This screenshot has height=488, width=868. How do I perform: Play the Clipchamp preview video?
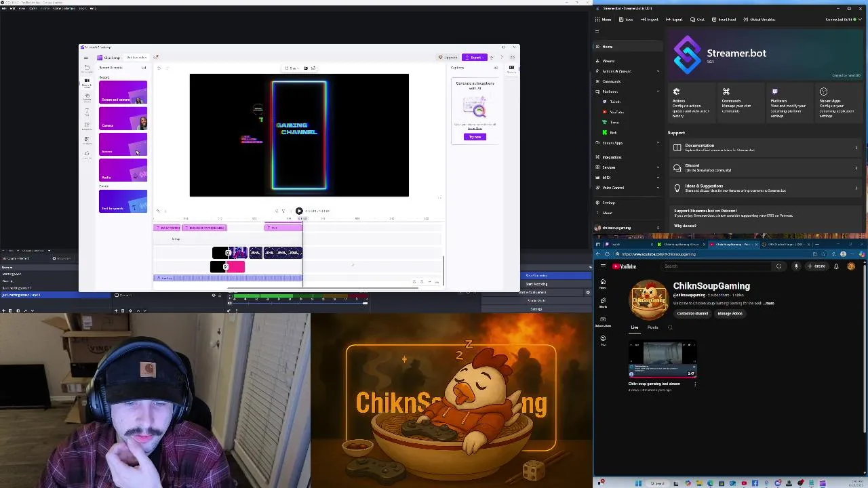click(x=299, y=211)
